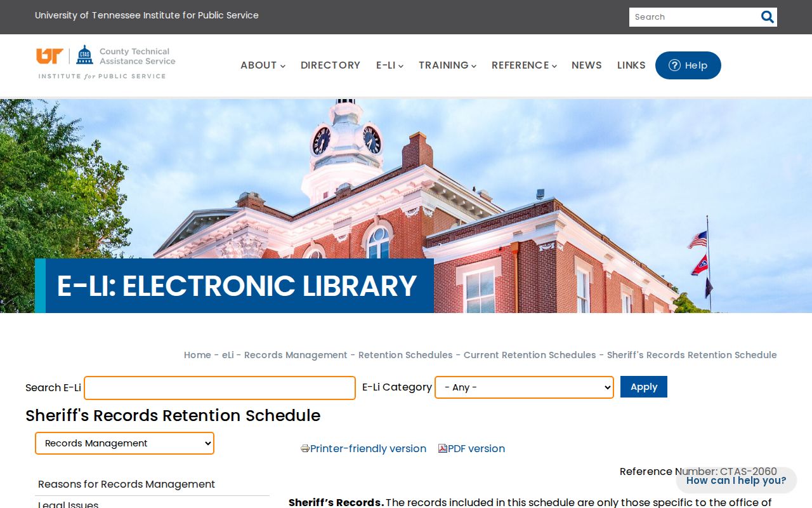Open Reasons for Records Management sidebar link
This screenshot has height=508, width=812.
tap(127, 484)
